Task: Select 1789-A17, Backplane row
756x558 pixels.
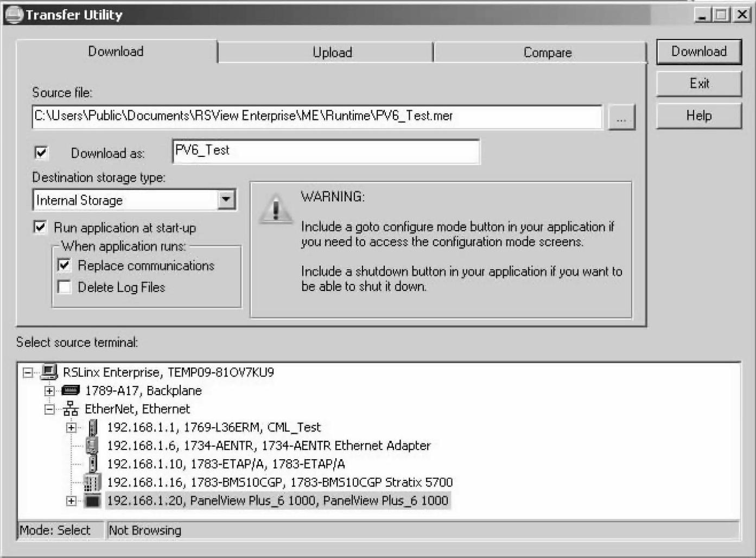Action: [143, 391]
